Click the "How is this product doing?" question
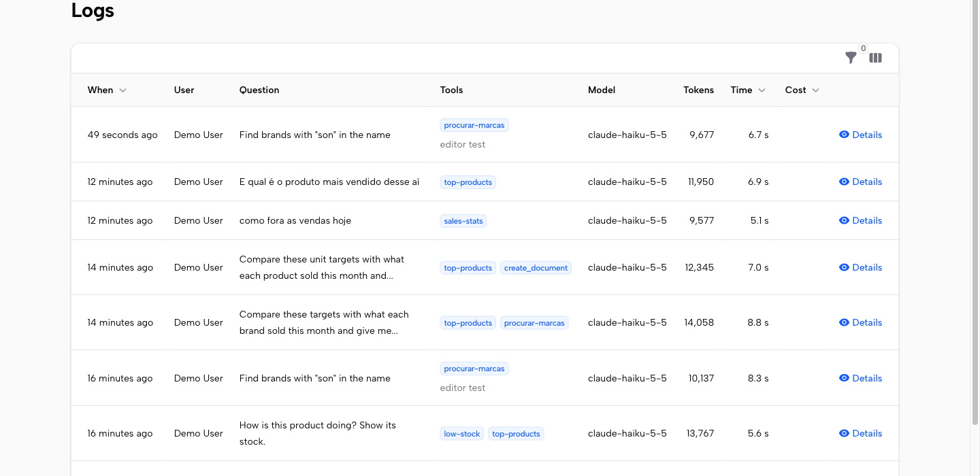Image resolution: width=980 pixels, height=476 pixels. pyautogui.click(x=318, y=433)
